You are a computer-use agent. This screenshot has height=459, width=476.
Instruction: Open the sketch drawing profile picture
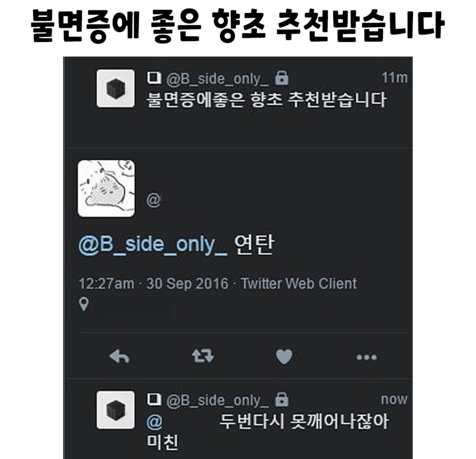point(106,189)
